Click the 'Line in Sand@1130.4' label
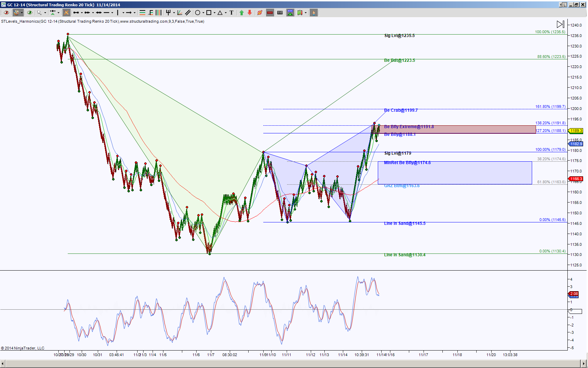The width and height of the screenshot is (588, 368). 405,255
